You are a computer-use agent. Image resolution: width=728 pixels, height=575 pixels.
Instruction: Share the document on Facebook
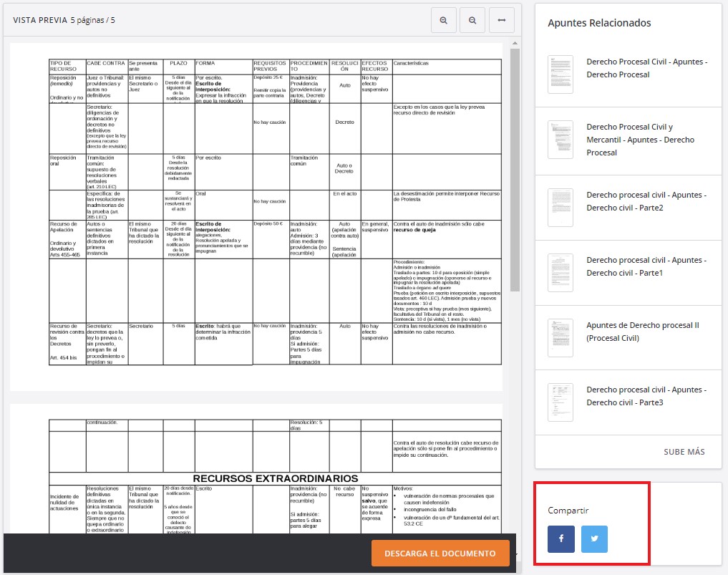pyautogui.click(x=561, y=539)
